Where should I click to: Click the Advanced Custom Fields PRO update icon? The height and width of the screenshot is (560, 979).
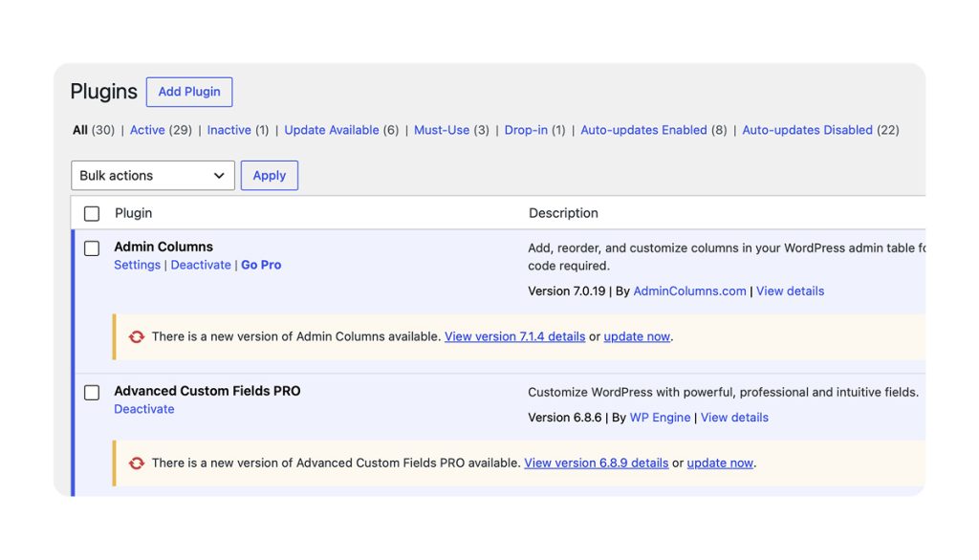[136, 463]
